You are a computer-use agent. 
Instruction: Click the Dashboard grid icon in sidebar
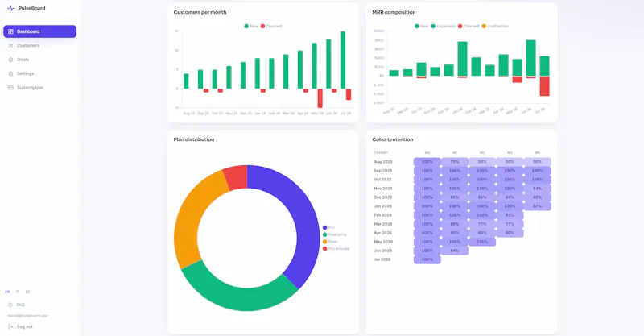click(10, 31)
